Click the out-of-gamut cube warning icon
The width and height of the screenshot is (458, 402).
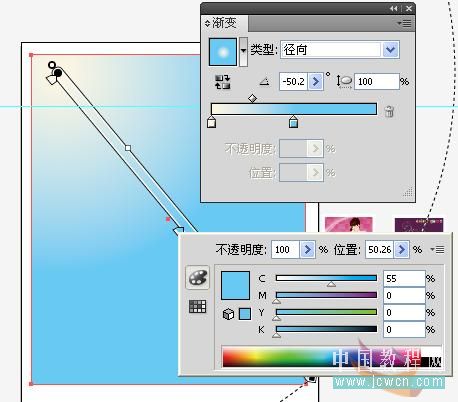(x=228, y=314)
